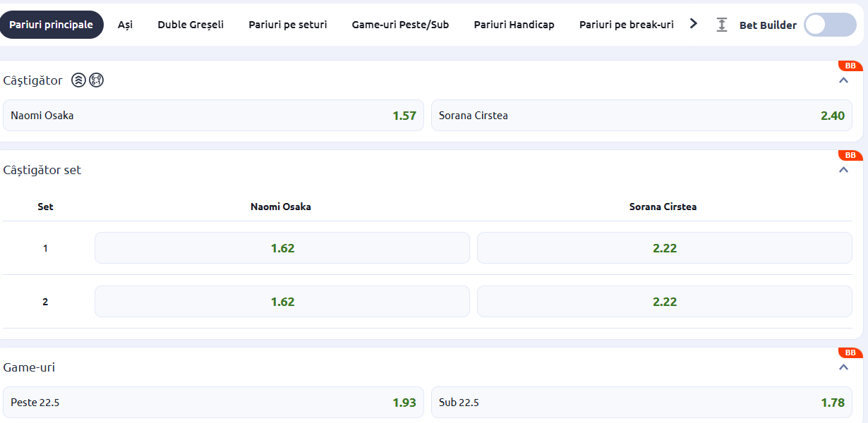Image resolution: width=868 pixels, height=423 pixels.
Task: Switch to the Ași tab
Action: pyautogui.click(x=125, y=25)
